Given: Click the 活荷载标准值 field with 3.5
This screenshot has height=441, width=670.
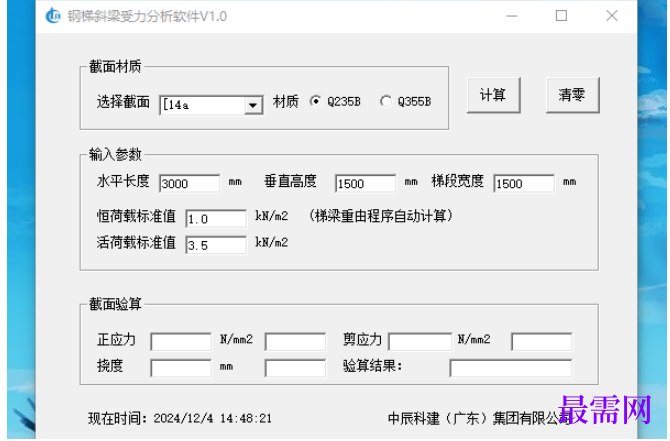Looking at the screenshot, I should [x=216, y=245].
